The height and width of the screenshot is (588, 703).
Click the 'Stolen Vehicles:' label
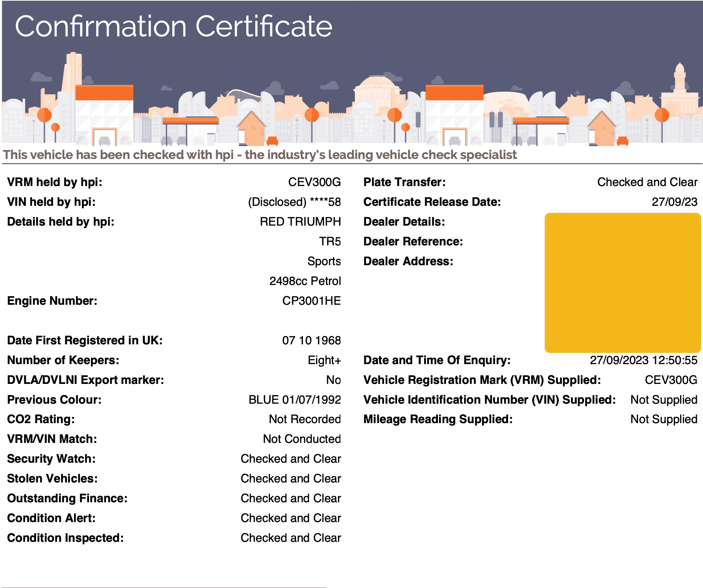52,478
